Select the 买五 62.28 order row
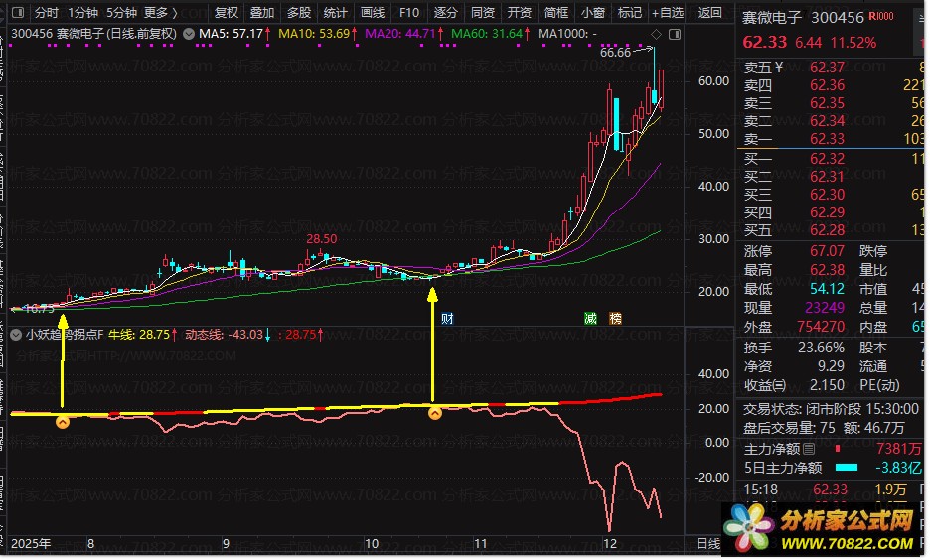This screenshot has height=560, width=930. tap(834, 230)
